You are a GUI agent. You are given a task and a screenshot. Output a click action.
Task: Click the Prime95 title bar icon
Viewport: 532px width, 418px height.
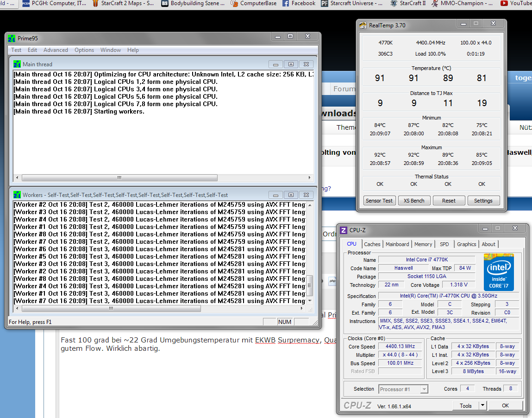(x=12, y=38)
